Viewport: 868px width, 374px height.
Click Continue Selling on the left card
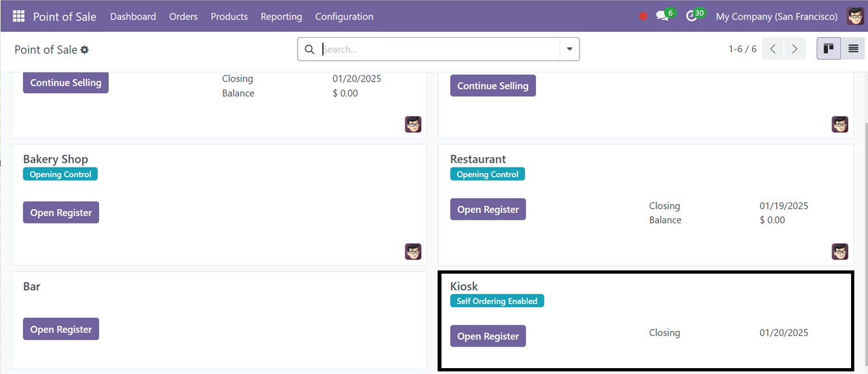click(66, 83)
